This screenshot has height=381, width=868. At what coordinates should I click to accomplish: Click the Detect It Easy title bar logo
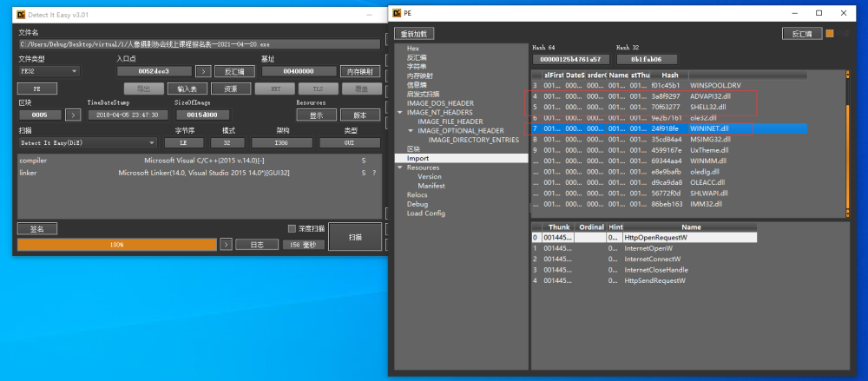[x=20, y=15]
